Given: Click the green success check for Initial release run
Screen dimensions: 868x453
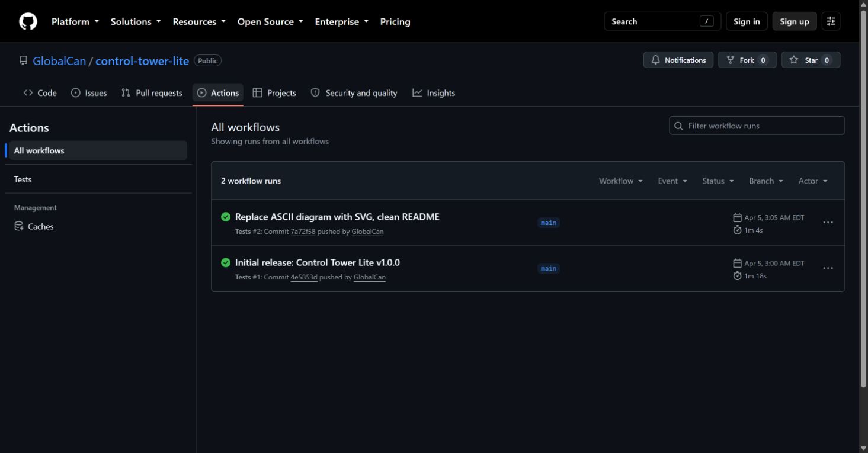Looking at the screenshot, I should point(226,262).
